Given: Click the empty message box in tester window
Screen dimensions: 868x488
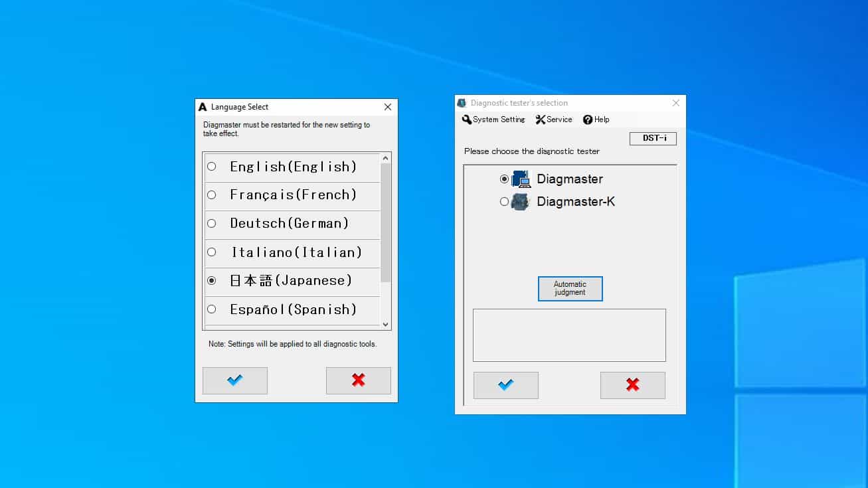Looking at the screenshot, I should point(569,335).
